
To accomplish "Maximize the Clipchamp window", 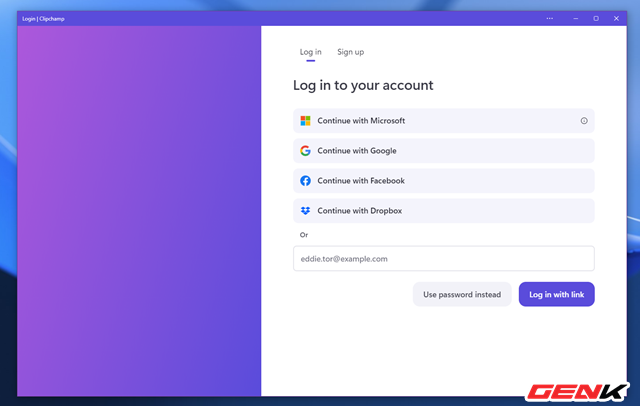I will (596, 18).
